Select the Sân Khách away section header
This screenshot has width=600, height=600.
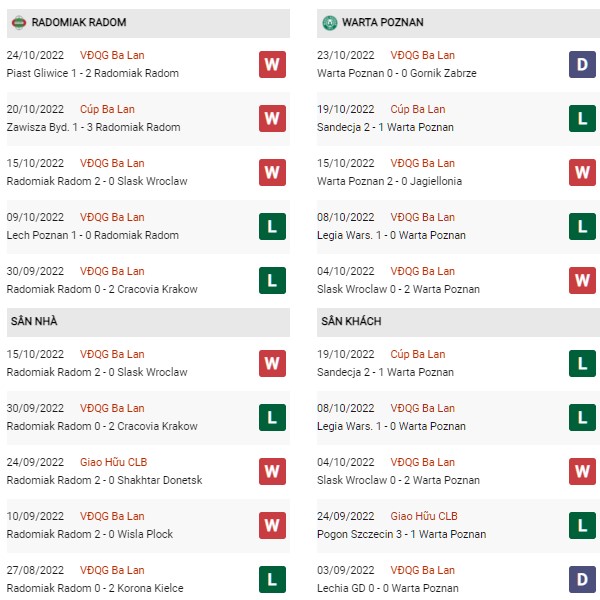pyautogui.click(x=352, y=321)
